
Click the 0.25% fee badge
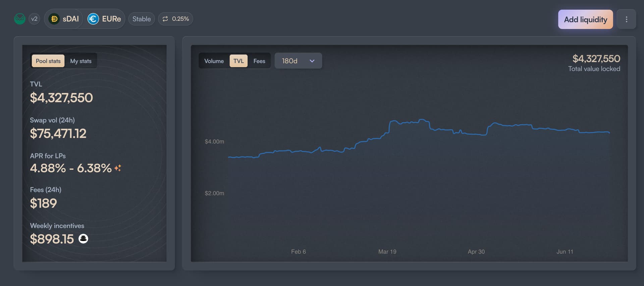(x=176, y=19)
